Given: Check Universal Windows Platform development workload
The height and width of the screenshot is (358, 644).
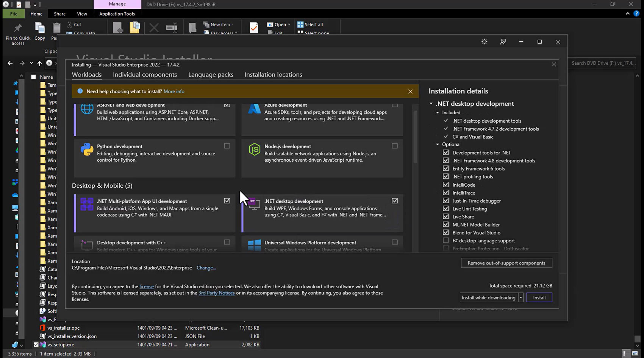Looking at the screenshot, I should click(395, 242).
